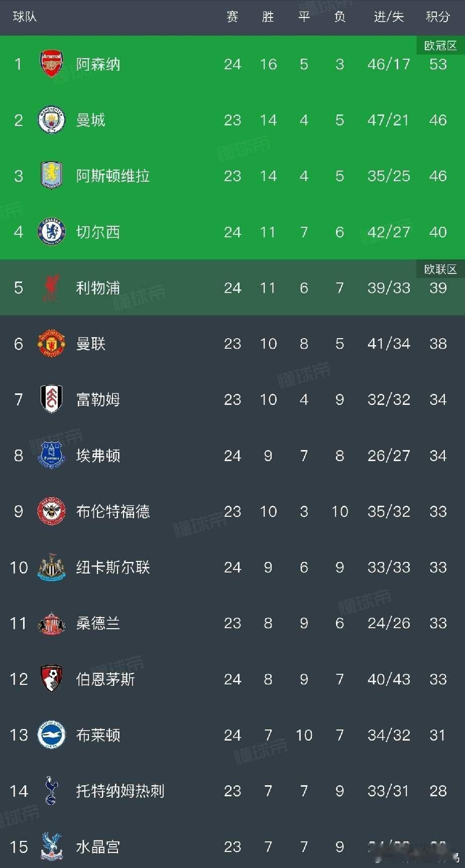
Task: Select the Manchester United crest
Action: coord(52,343)
